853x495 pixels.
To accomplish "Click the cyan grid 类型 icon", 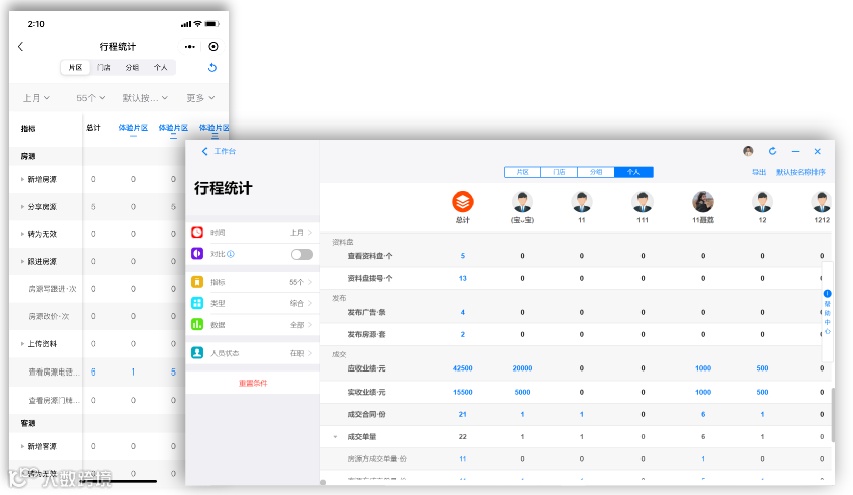I will [x=197, y=303].
